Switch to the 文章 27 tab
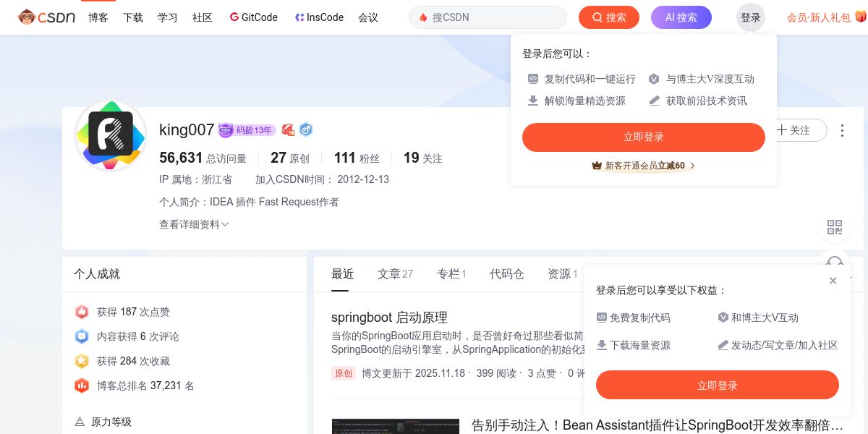 pyautogui.click(x=395, y=274)
